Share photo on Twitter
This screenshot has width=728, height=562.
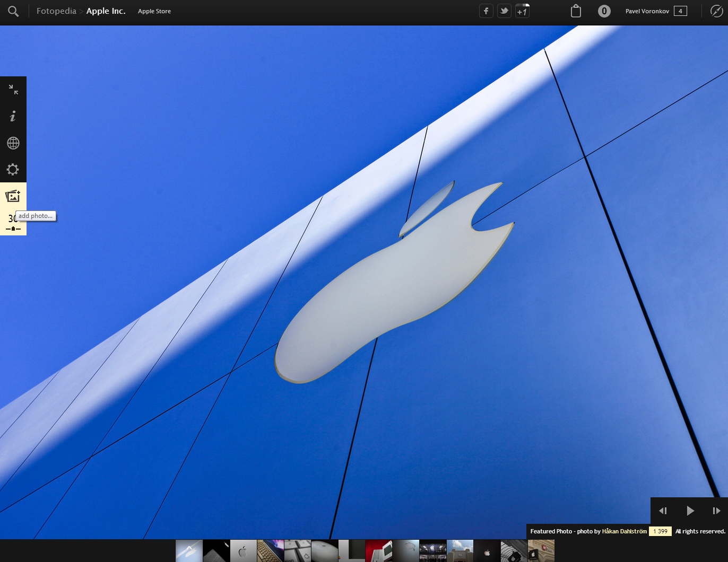[x=504, y=11]
